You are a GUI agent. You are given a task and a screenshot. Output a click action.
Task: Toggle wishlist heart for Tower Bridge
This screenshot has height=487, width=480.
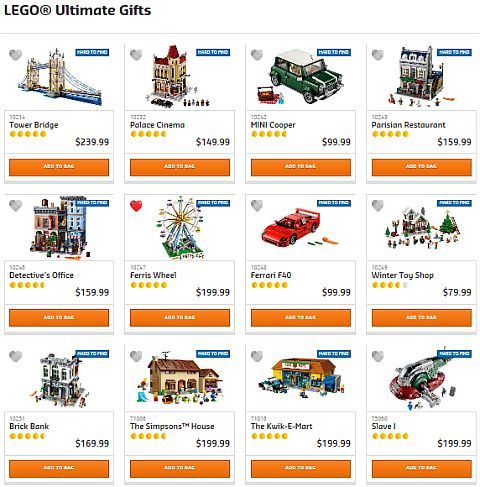(15, 55)
